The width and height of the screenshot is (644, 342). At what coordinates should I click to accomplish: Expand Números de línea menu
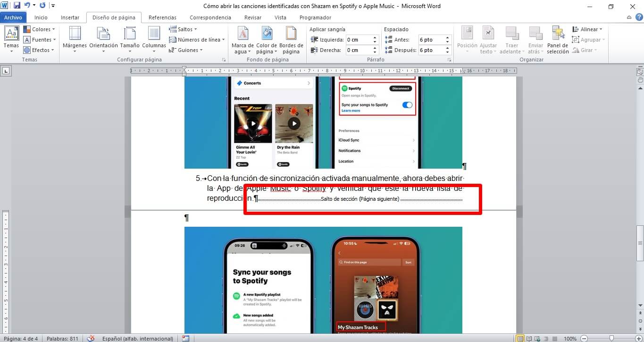coord(197,40)
